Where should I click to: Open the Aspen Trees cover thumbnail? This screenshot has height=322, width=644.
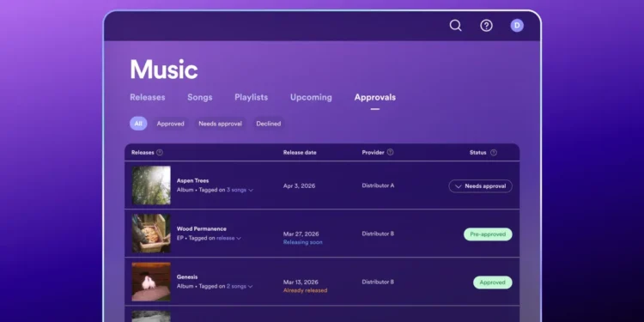[151, 185]
